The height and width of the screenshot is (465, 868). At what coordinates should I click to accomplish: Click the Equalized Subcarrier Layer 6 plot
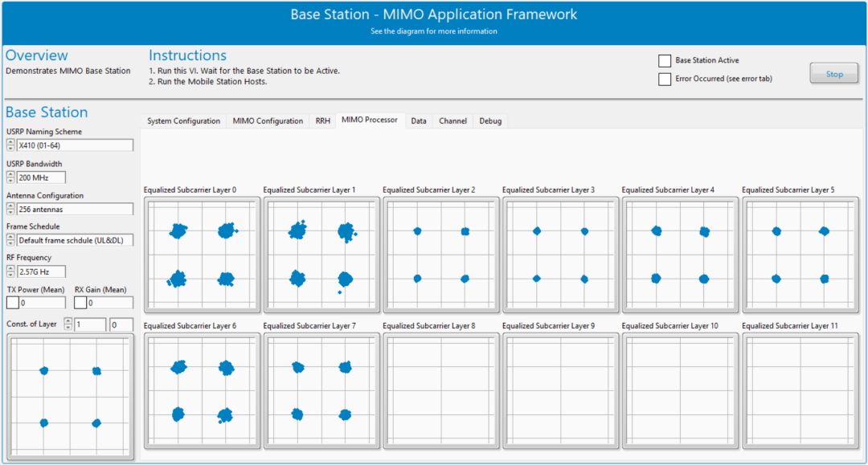[x=202, y=390]
